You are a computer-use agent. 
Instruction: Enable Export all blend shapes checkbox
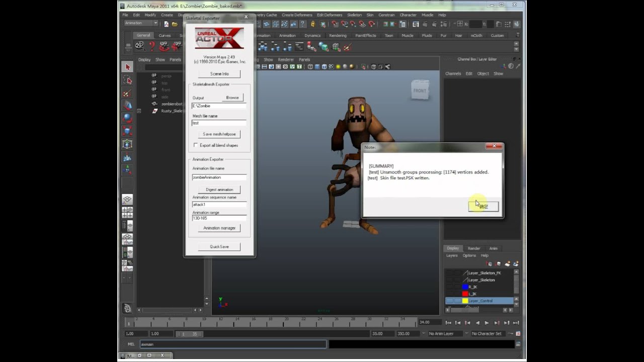point(196,145)
